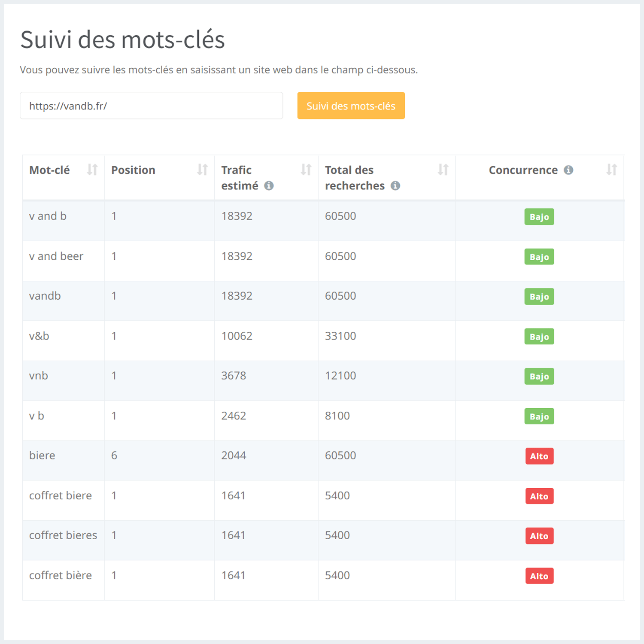The width and height of the screenshot is (644, 644).
Task: Select the 'v and beer' keyword cell
Action: click(56, 256)
